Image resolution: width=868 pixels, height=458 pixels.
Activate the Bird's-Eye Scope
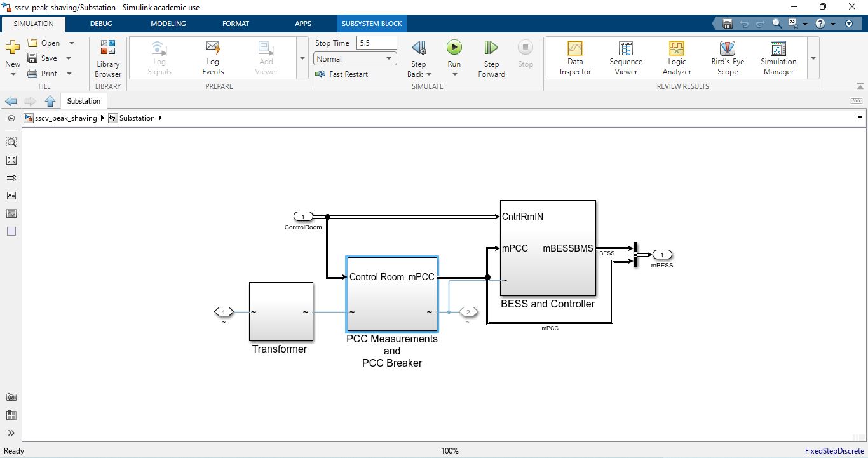tap(726, 57)
